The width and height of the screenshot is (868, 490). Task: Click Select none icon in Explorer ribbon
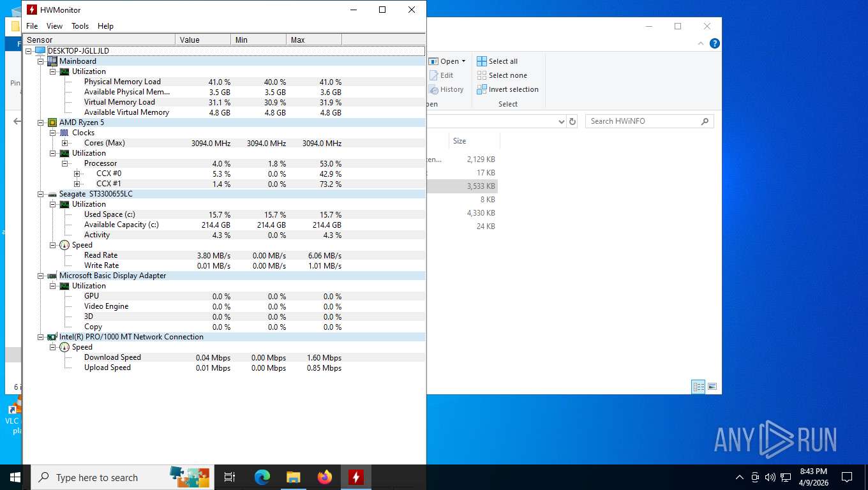coord(482,75)
